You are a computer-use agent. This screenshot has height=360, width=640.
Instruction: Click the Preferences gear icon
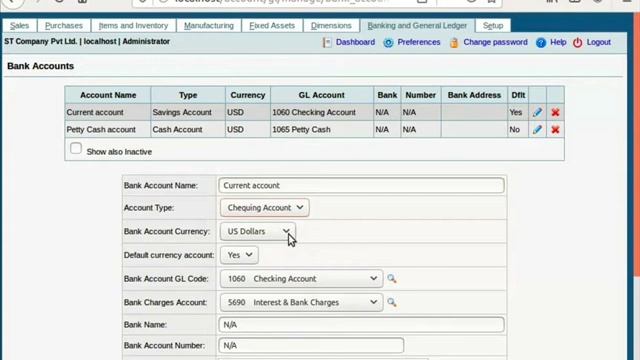click(x=388, y=42)
